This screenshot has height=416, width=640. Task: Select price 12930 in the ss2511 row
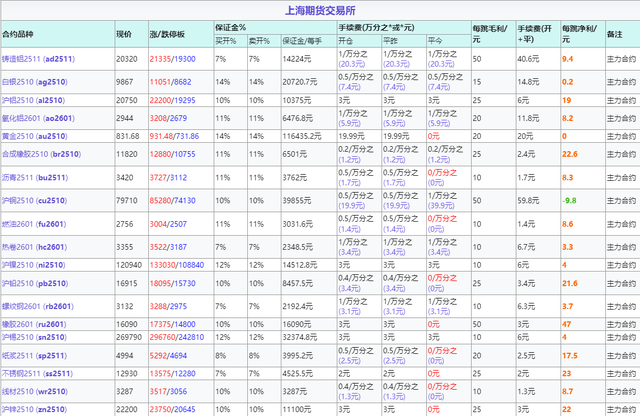127,374
